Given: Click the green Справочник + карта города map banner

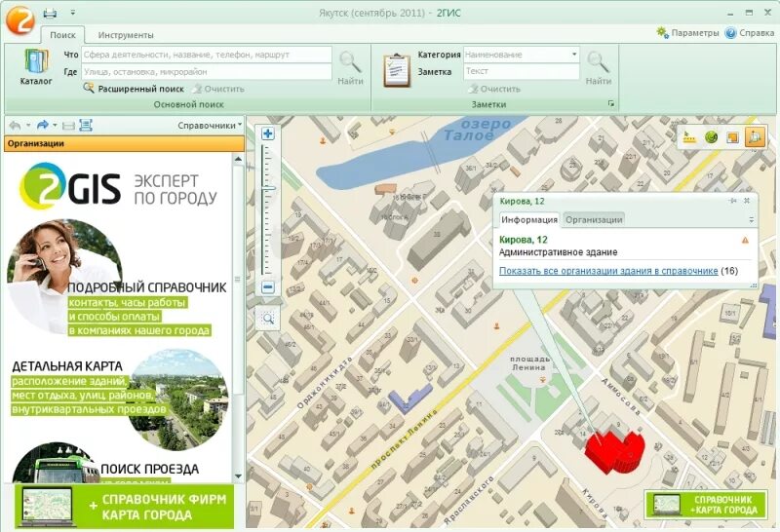Looking at the screenshot, I should coord(705,505).
